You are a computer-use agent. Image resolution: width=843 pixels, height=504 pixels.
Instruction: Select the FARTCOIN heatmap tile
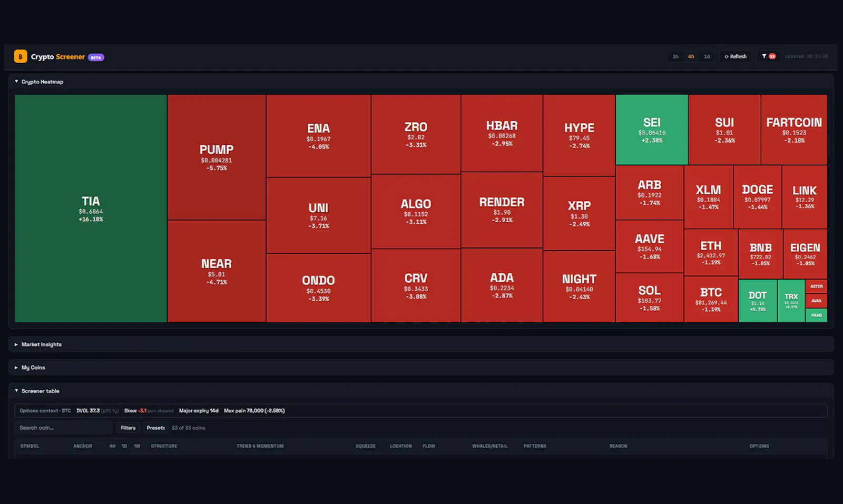[x=794, y=130]
